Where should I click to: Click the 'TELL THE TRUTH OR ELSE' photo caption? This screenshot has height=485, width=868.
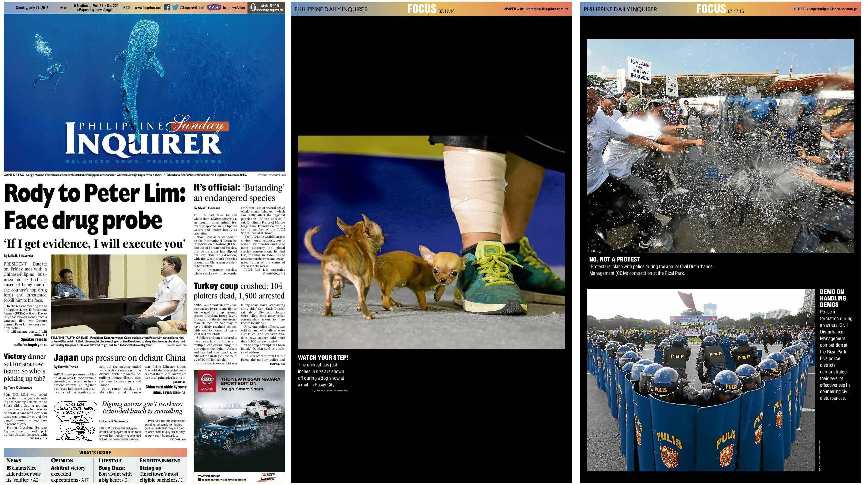[x=118, y=341]
